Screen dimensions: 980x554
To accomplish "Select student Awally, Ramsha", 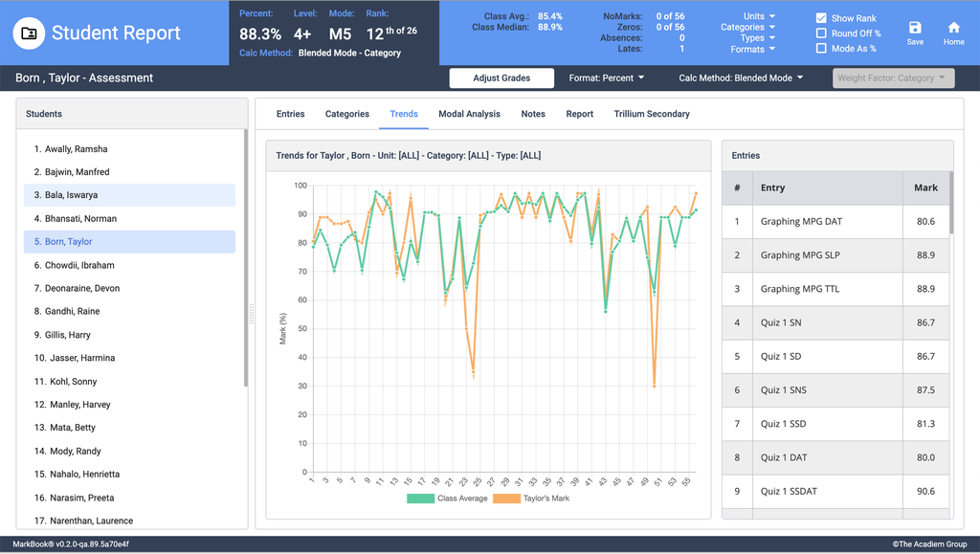I will pos(129,148).
